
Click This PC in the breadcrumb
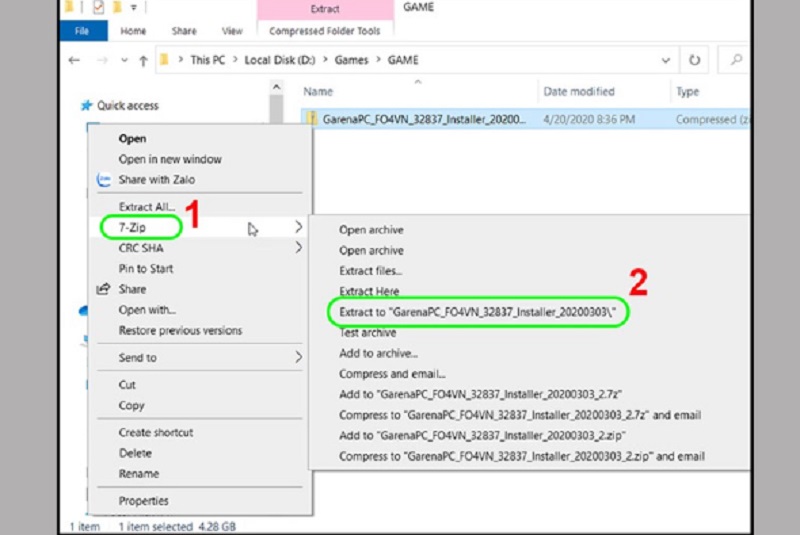208,60
